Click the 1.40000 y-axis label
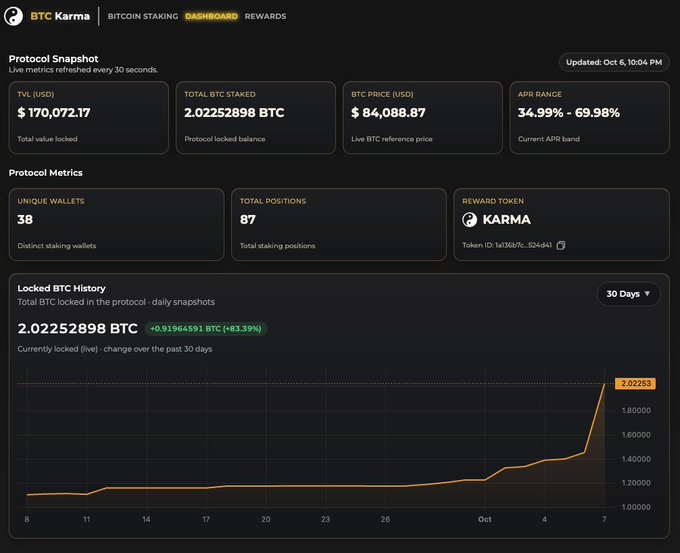The height and width of the screenshot is (553, 680). point(636,459)
